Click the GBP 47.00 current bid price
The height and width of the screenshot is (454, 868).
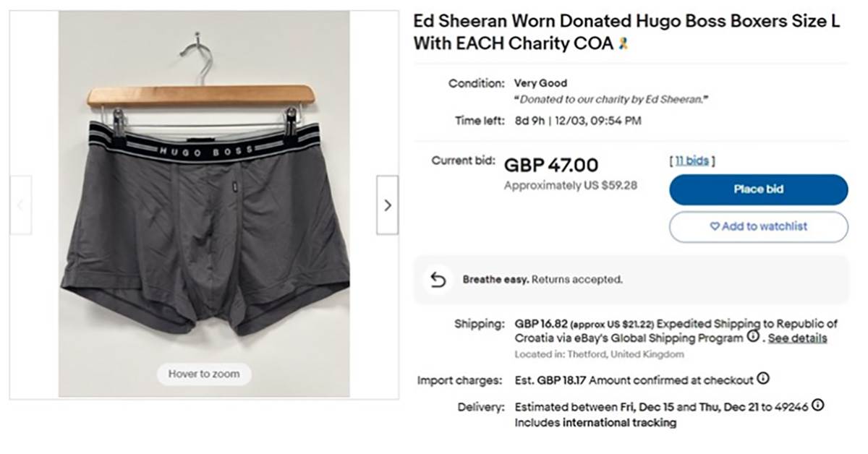(551, 166)
